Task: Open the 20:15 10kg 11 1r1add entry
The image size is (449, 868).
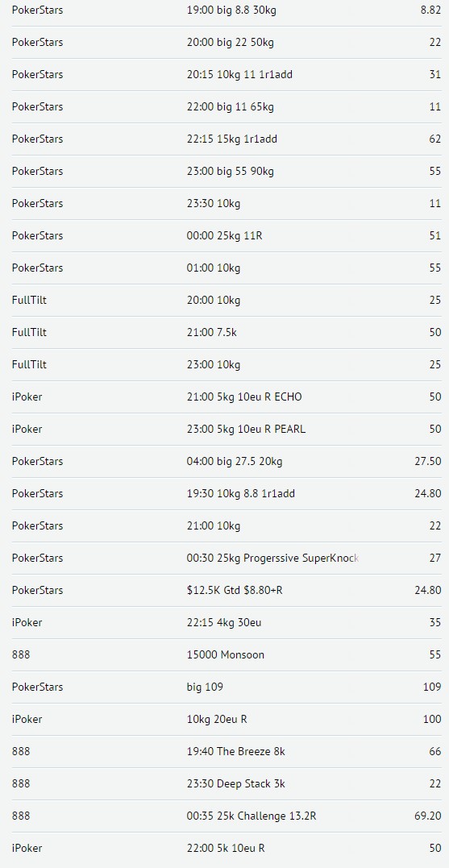Action: (224, 74)
